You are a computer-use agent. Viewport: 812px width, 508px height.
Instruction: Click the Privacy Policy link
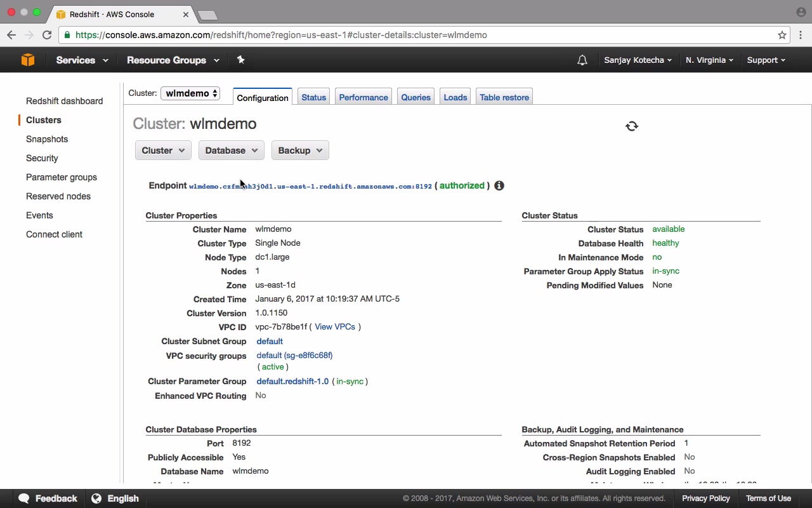pos(706,498)
